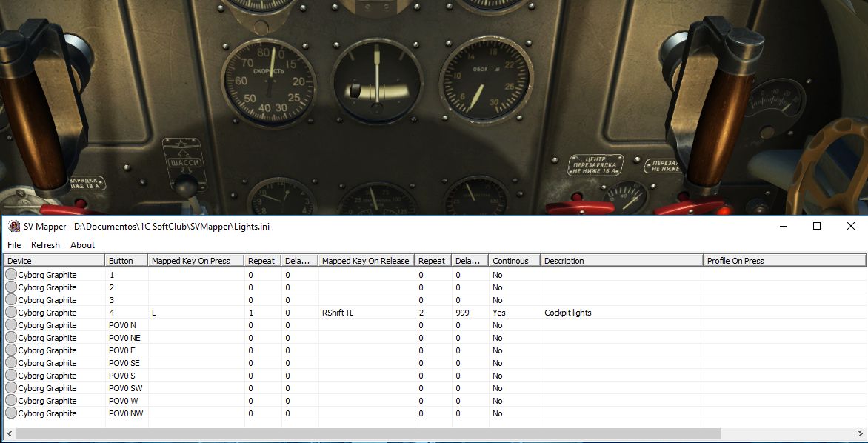
Task: Sort by the Button column header
Action: pyautogui.click(x=126, y=260)
